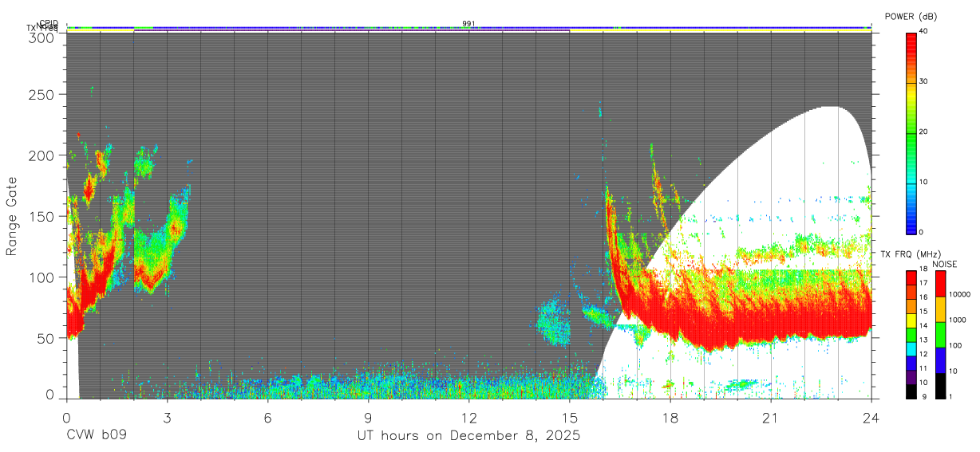Click the 3 UT hour tick label
This screenshot has width=980, height=452.
click(167, 418)
